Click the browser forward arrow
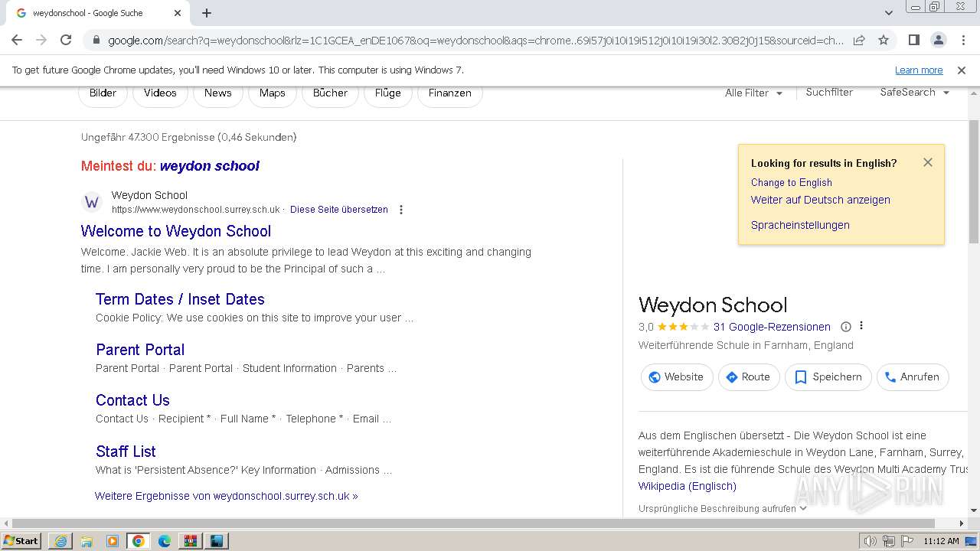Screen dimensions: 980x551 [x=41, y=40]
